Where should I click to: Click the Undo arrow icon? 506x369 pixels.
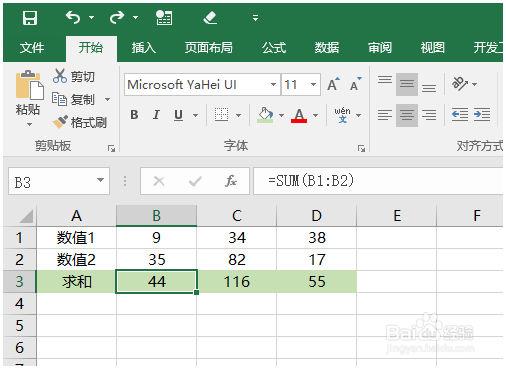73,17
